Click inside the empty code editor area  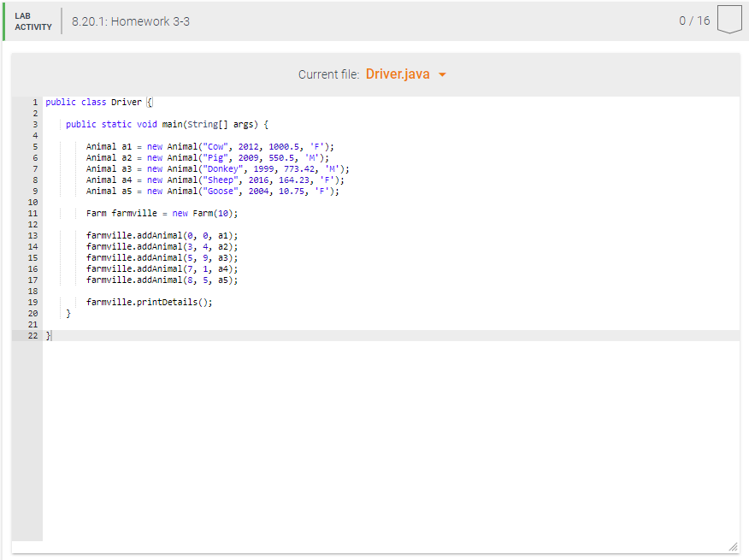(x=385, y=427)
